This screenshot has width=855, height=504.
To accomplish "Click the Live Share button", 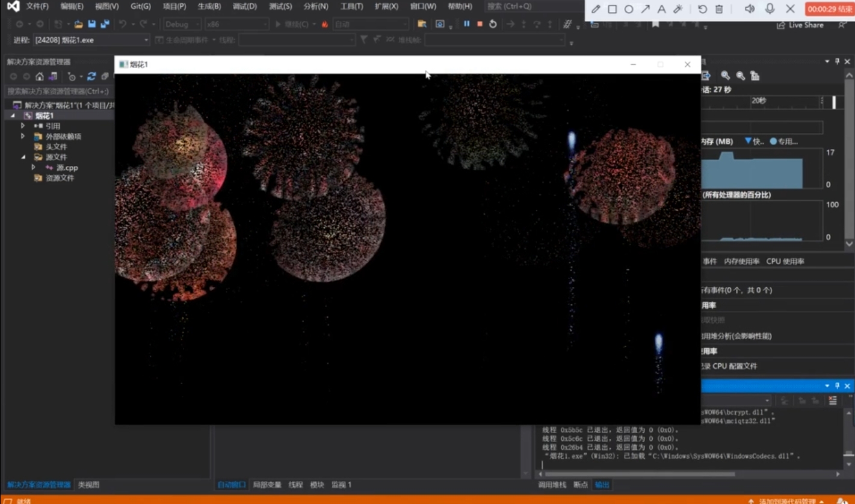I will pos(800,25).
